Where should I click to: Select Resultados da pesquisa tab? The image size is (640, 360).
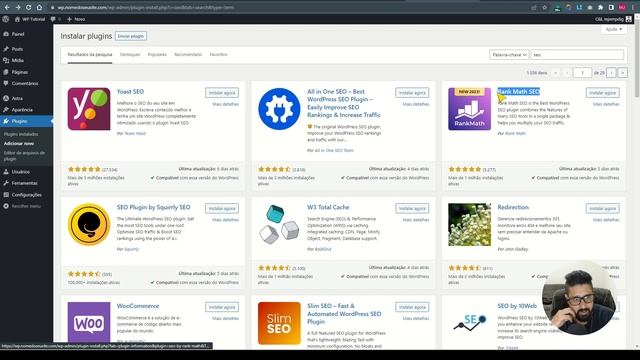(90, 55)
